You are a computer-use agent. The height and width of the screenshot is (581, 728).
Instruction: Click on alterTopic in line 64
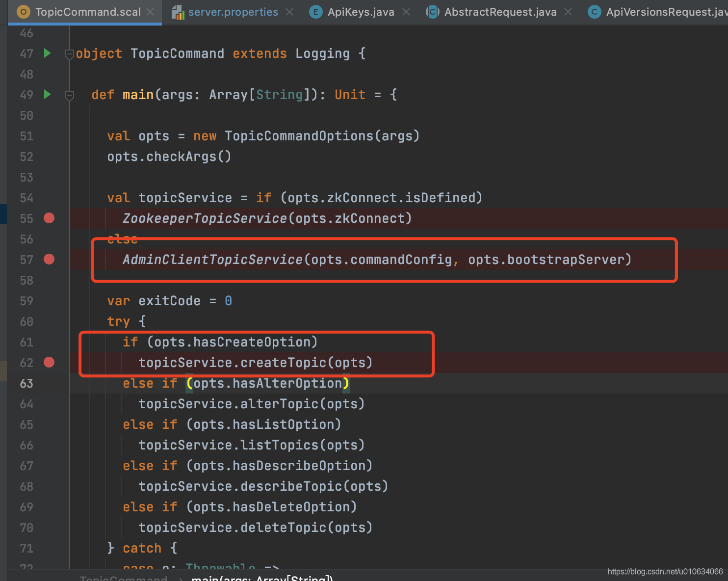(x=280, y=404)
